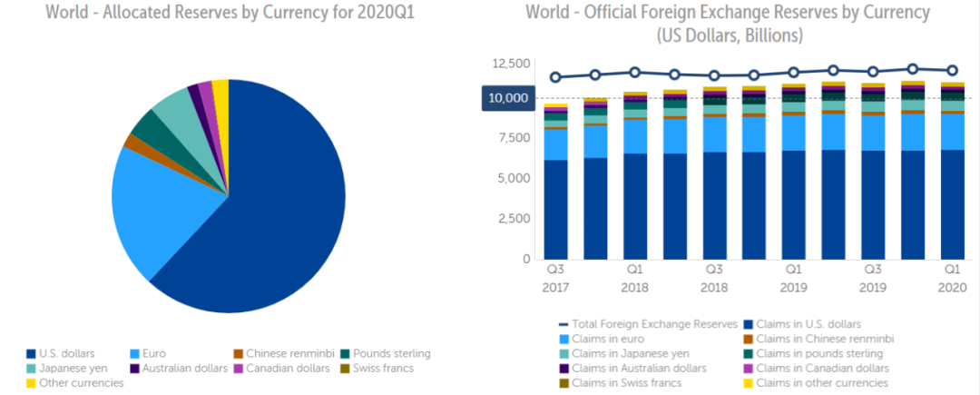Viewport: 980px width, 395px height.
Task: Click the last total reserves line marker
Action: (952, 70)
